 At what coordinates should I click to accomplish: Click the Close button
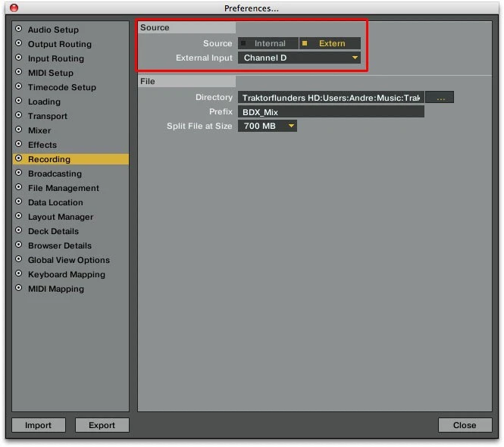tap(464, 425)
